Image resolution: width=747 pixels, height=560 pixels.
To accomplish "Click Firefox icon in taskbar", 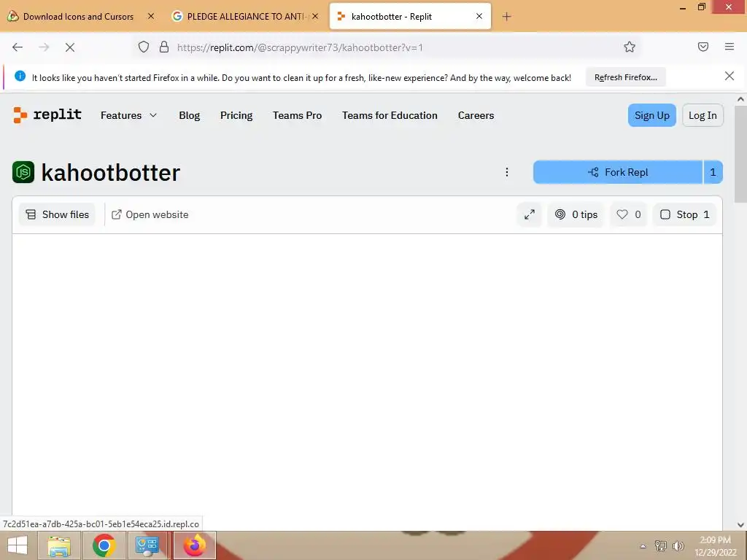I will click(194, 545).
